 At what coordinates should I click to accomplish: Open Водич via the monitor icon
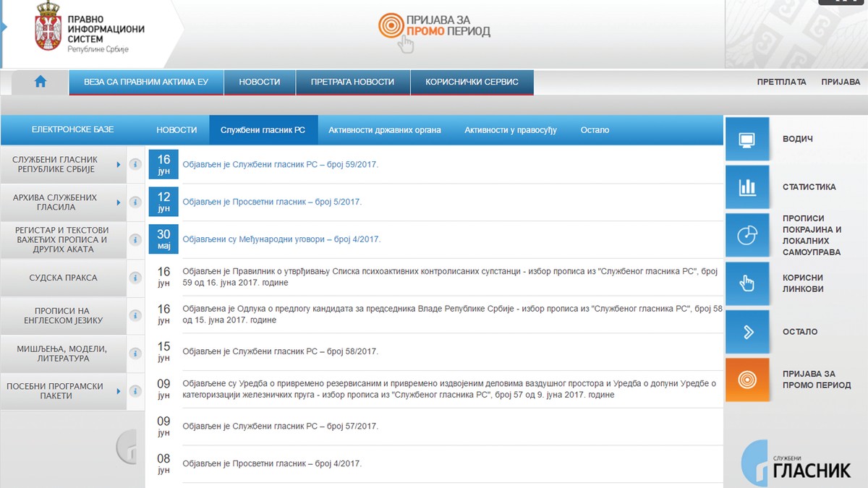pos(748,139)
